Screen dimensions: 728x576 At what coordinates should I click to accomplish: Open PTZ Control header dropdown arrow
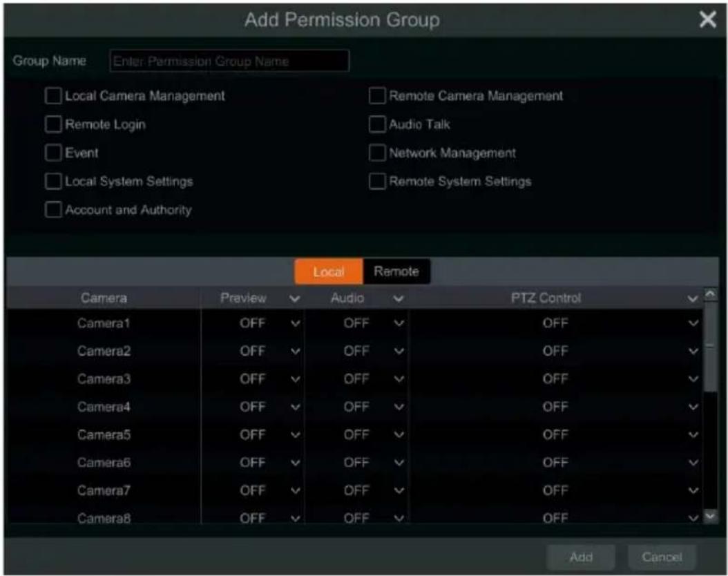[x=693, y=298]
